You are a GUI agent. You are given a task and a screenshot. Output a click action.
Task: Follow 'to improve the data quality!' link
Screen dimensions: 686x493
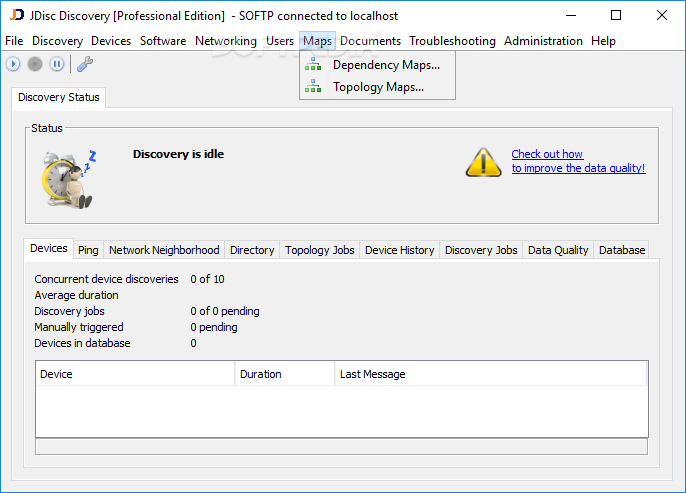pyautogui.click(x=578, y=168)
